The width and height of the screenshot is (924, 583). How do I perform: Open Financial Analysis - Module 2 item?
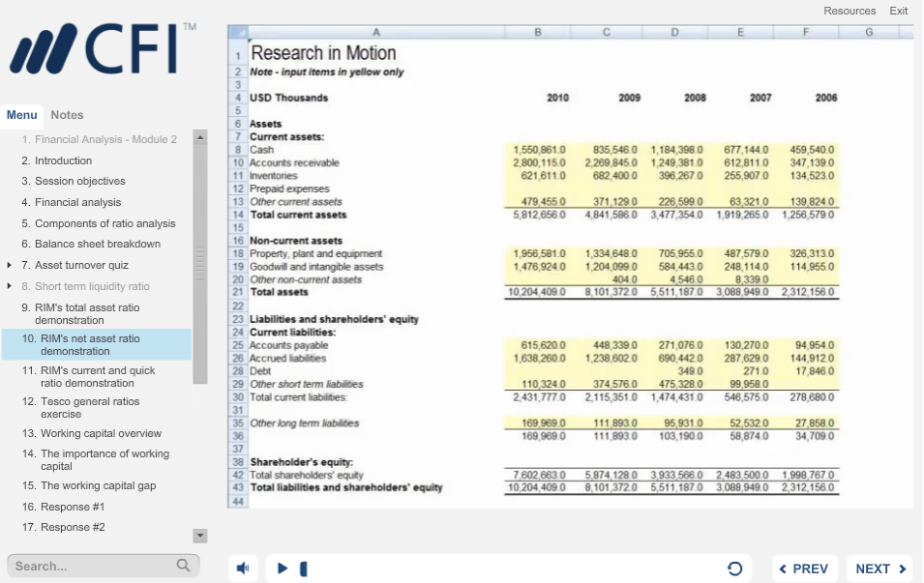(99, 139)
